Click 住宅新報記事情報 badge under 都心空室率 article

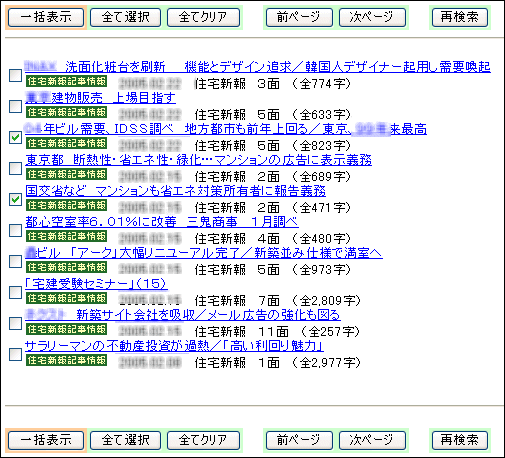(66, 236)
